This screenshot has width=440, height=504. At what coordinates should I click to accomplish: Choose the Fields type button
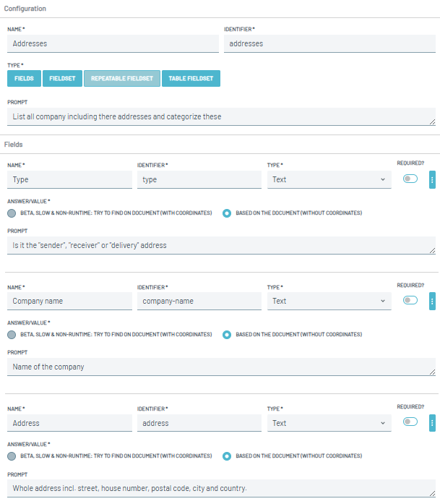click(24, 78)
